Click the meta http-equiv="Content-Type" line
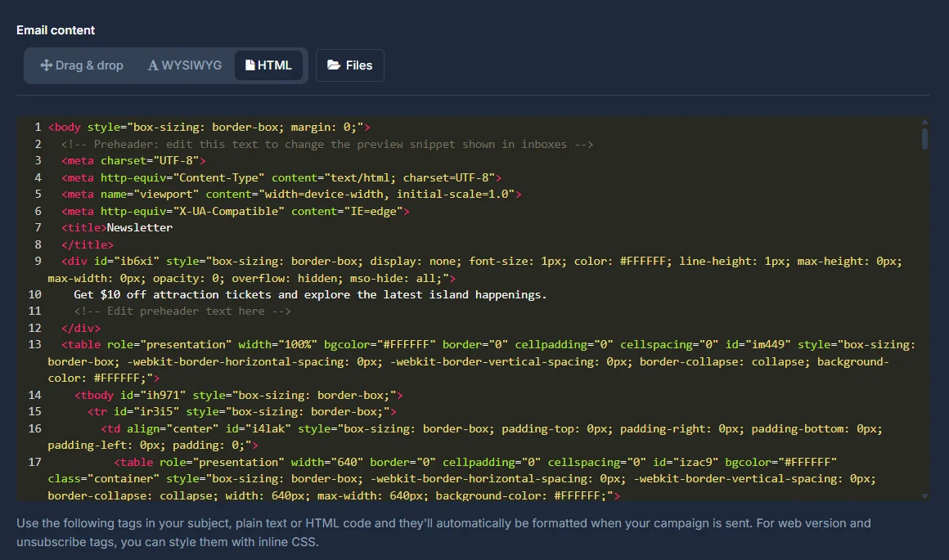Screen dimensions: 949x560 coord(281,177)
